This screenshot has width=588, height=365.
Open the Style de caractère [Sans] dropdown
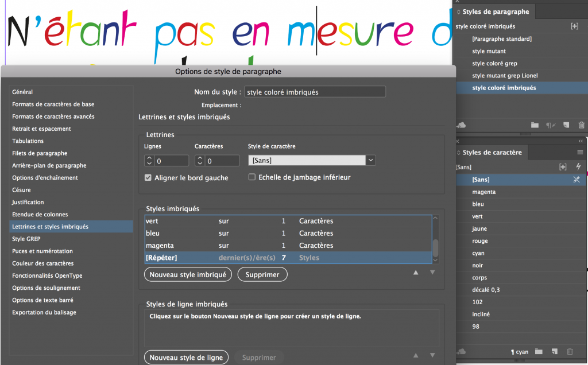371,161
